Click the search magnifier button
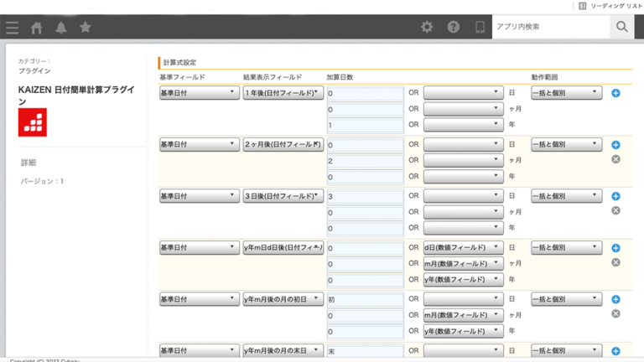This screenshot has width=644, height=362. click(621, 28)
